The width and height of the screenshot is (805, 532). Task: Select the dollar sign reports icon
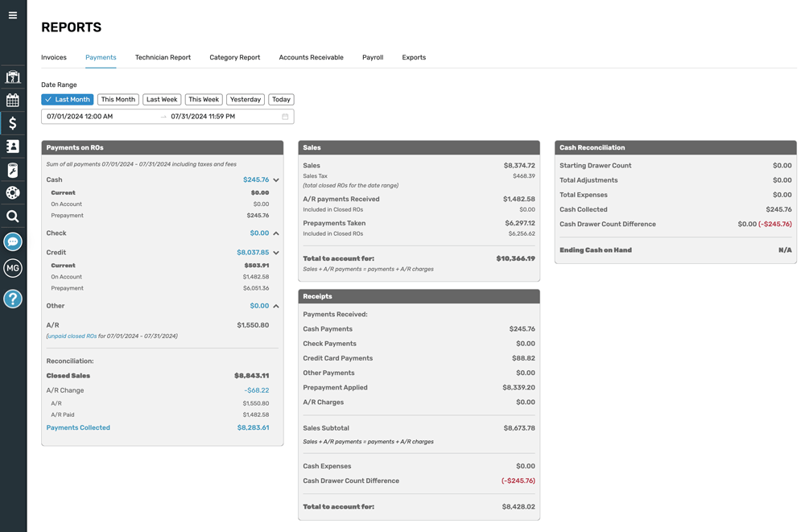[x=13, y=123]
